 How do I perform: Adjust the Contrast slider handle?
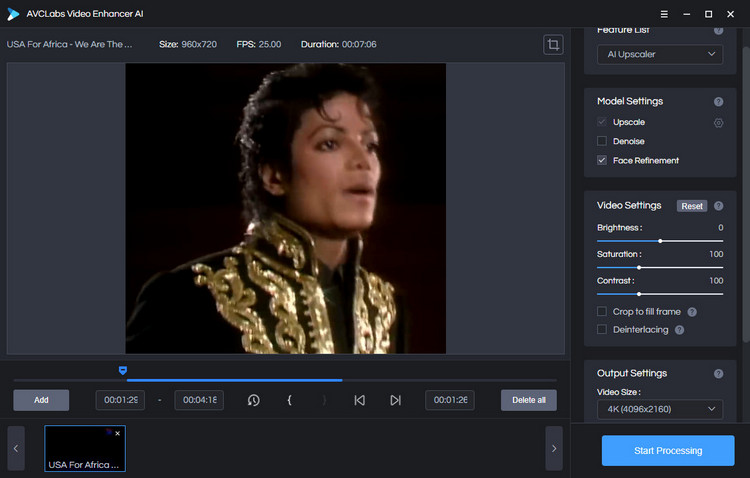[639, 294]
